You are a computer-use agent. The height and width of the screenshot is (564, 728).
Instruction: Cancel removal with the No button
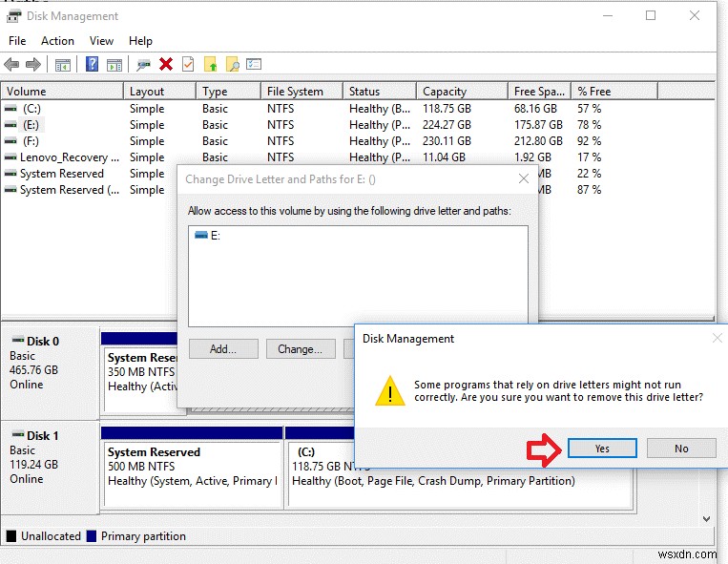click(x=681, y=449)
